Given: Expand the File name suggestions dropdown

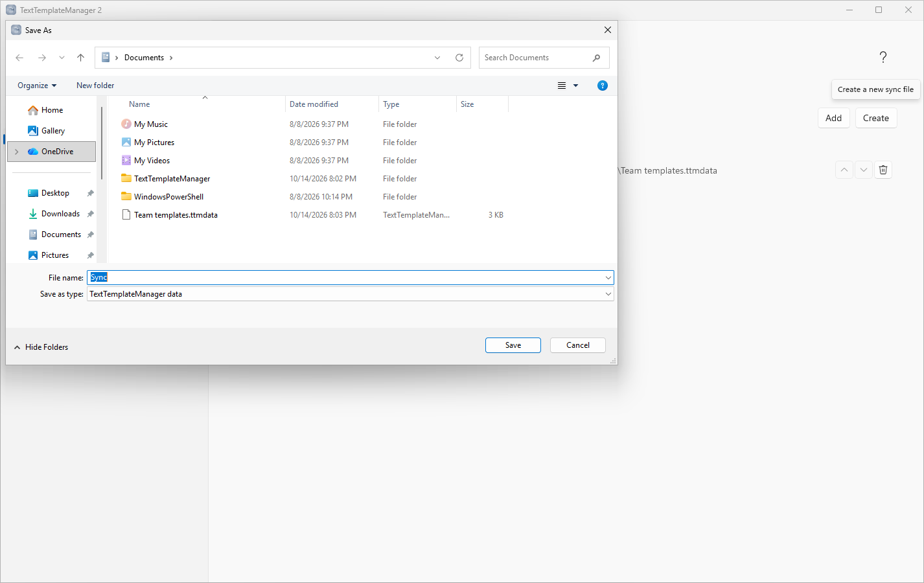Looking at the screenshot, I should point(608,278).
